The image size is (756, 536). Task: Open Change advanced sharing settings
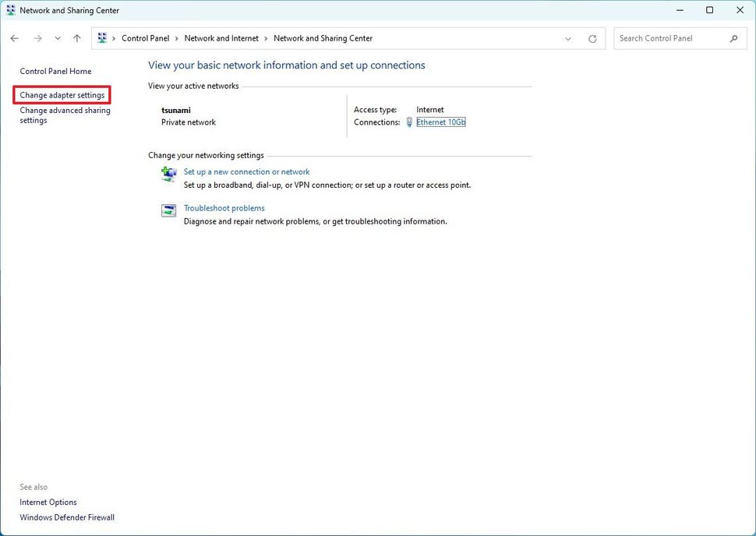(x=64, y=115)
